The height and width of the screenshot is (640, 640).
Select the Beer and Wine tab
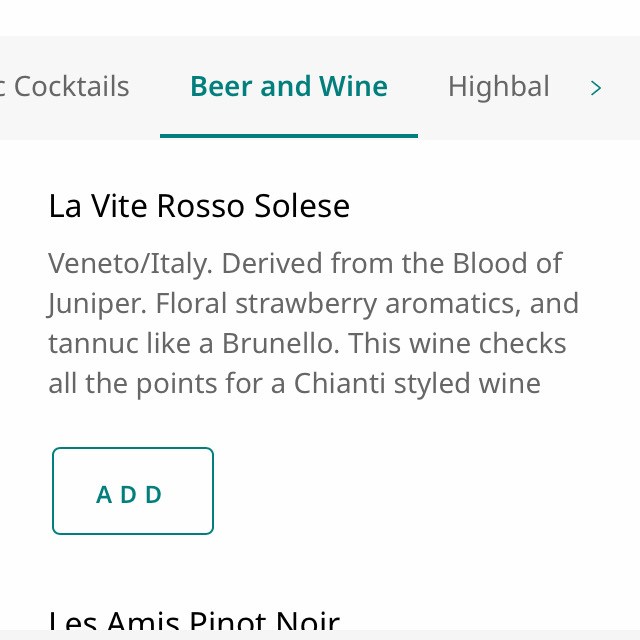[288, 87]
